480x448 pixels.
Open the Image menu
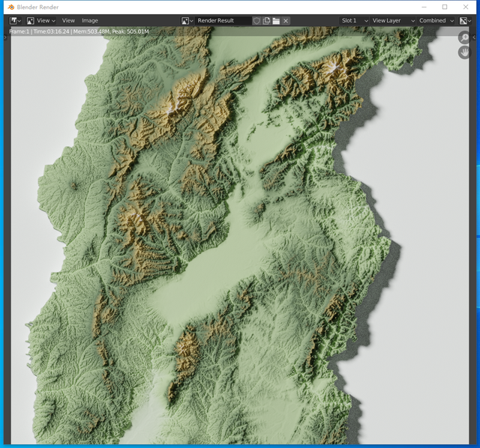(90, 20)
